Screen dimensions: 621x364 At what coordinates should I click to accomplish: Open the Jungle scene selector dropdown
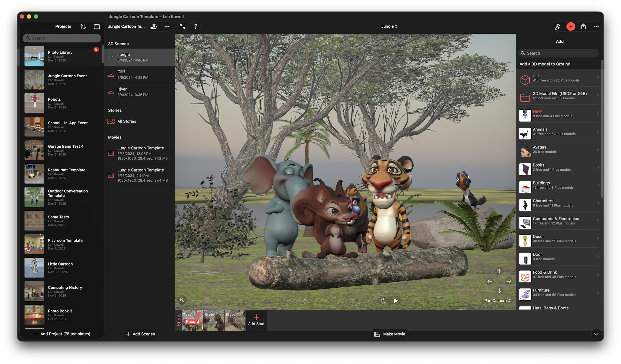click(389, 26)
